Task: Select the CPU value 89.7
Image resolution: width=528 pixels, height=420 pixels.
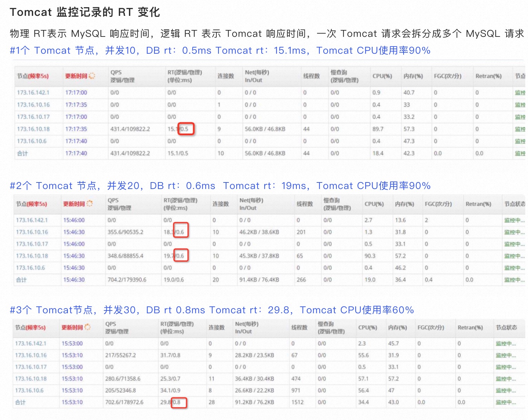Action: click(x=378, y=129)
